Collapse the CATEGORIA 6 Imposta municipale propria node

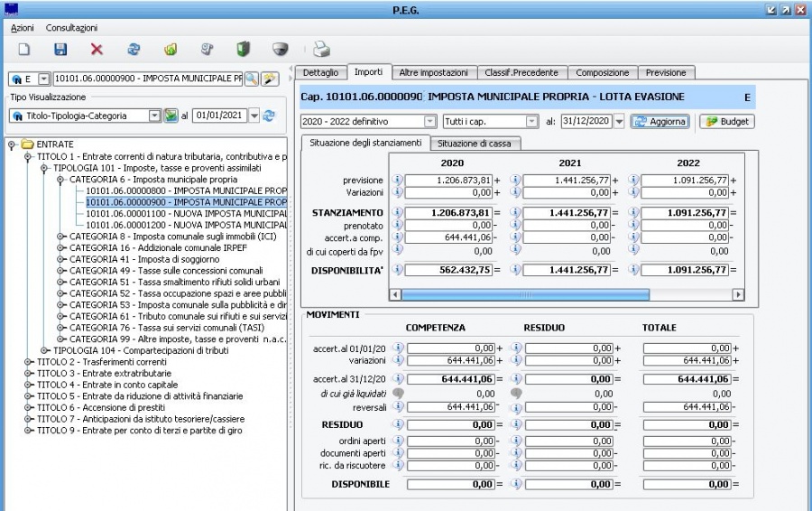pos(60,180)
